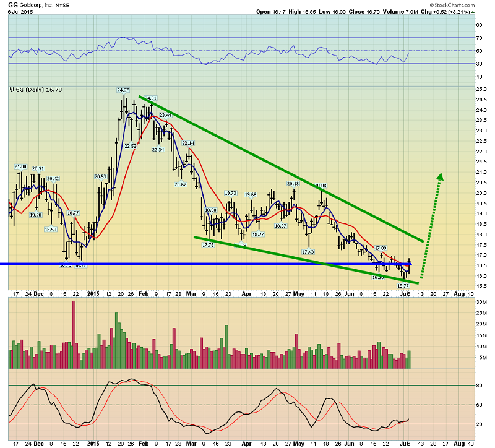Click the Chg +0.52 (+3.21%) readout
Screen dimensions: 495x448
click(x=445, y=12)
